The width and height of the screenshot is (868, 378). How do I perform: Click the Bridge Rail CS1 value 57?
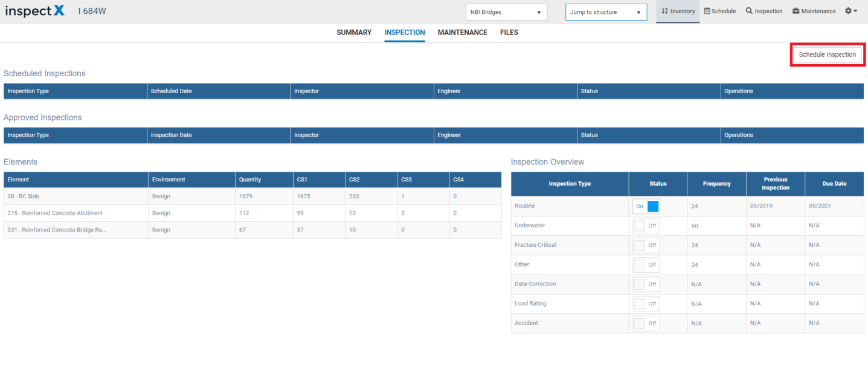point(301,230)
